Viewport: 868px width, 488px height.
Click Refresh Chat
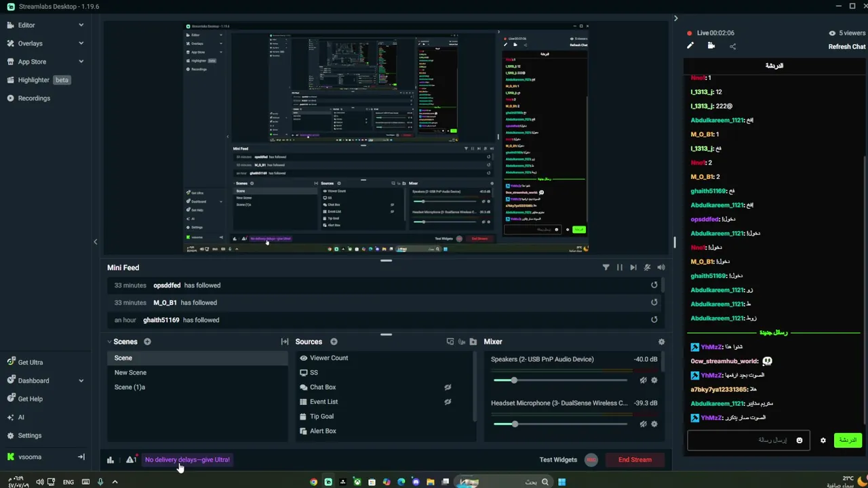[x=846, y=47]
